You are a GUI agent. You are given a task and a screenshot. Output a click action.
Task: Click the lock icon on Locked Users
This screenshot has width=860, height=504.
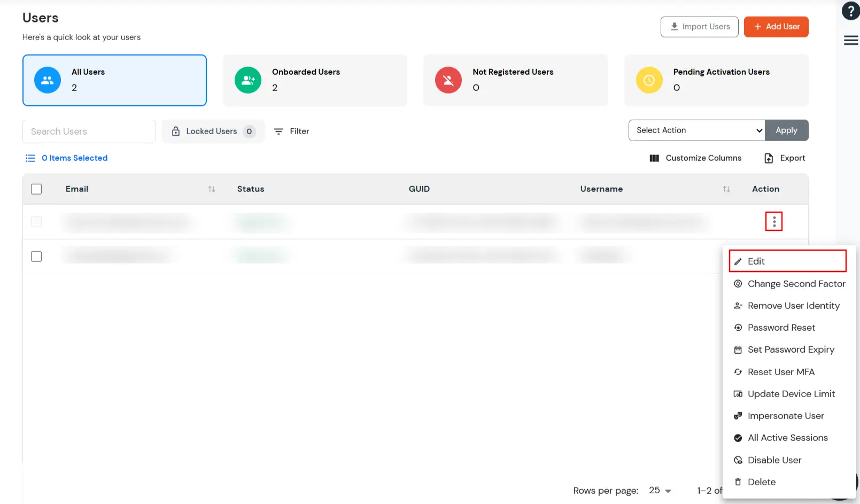[176, 131]
